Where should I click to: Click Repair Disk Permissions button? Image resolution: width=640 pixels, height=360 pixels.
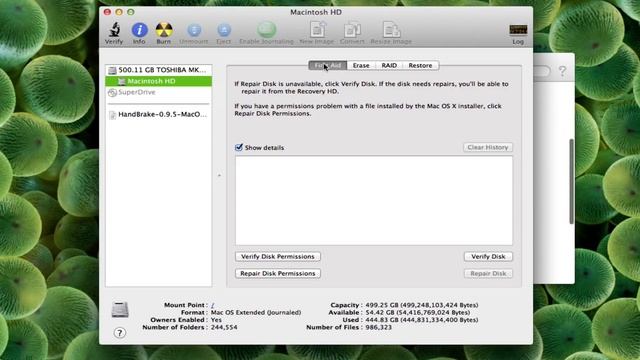click(x=278, y=273)
